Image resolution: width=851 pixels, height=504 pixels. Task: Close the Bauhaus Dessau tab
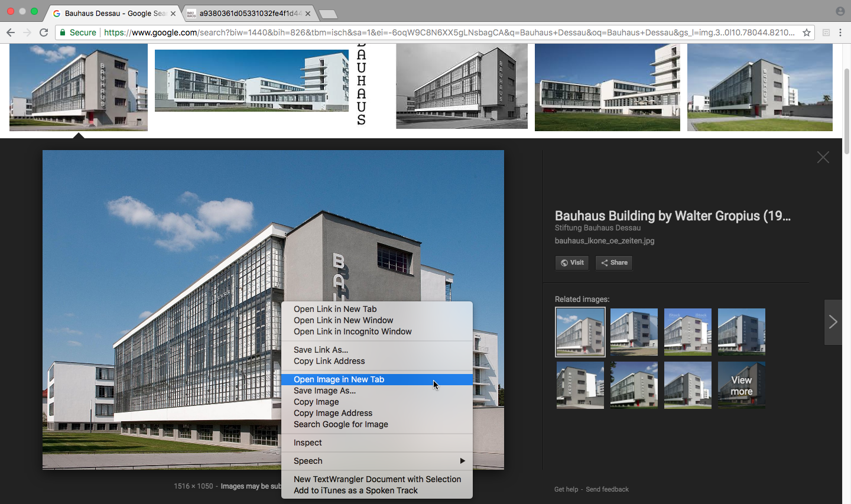click(173, 13)
